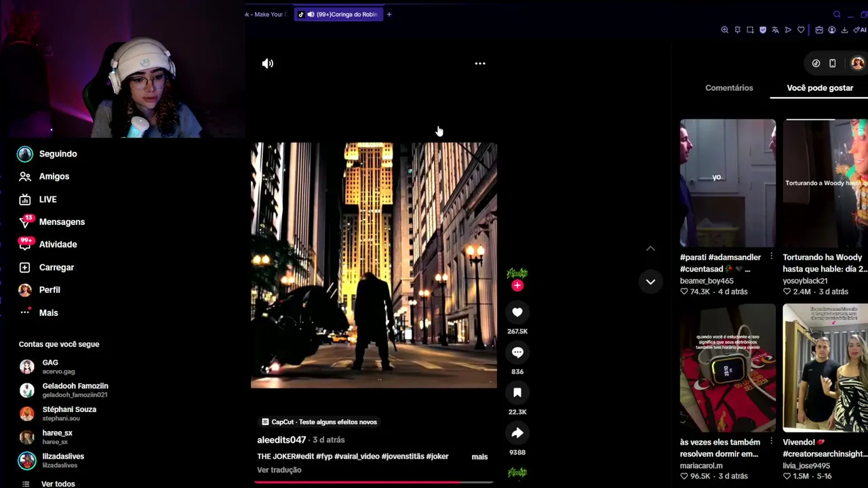This screenshot has width=868, height=488.
Task: Open the #joker hashtag
Action: click(437, 456)
